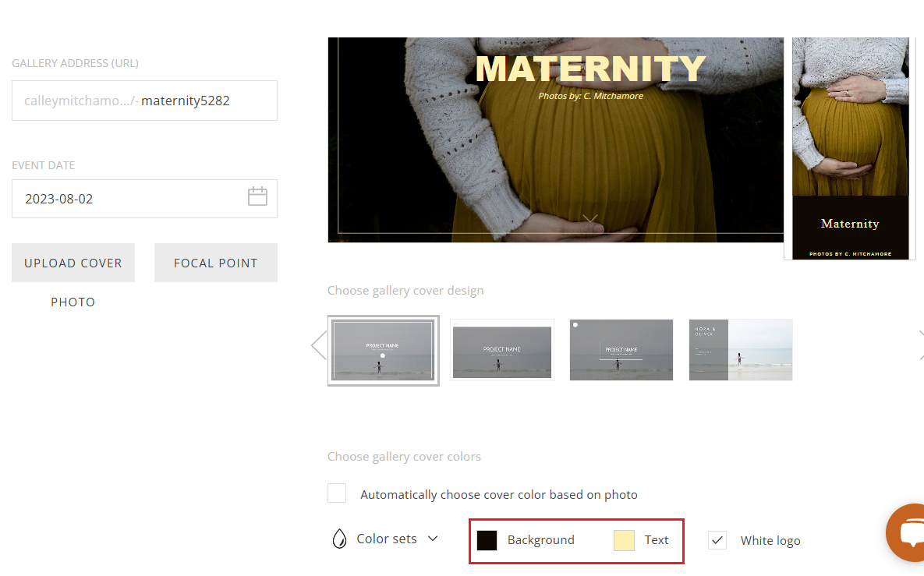Click the Focal Point button
The image size is (924, 576).
point(216,263)
